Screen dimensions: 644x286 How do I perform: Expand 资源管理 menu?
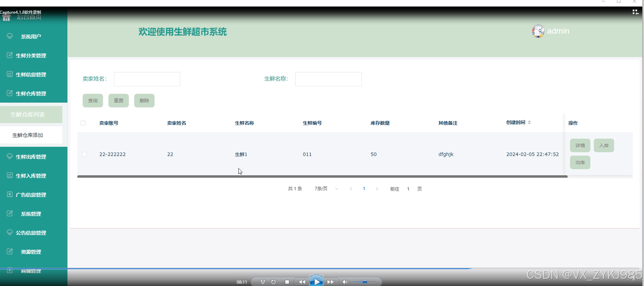(x=34, y=252)
